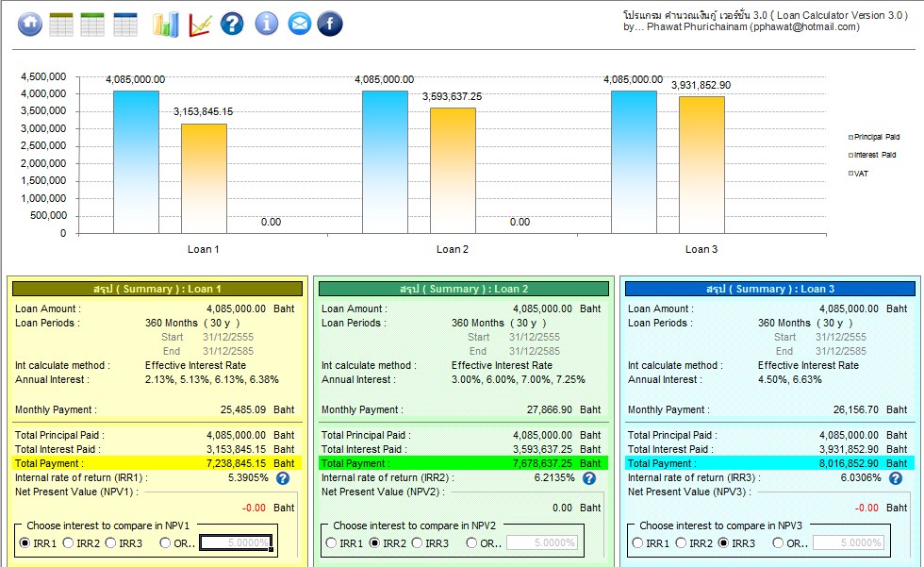Select IRR1 radio in the NPV2 comparison group
Viewport: 924px width, 567px height.
click(x=332, y=542)
